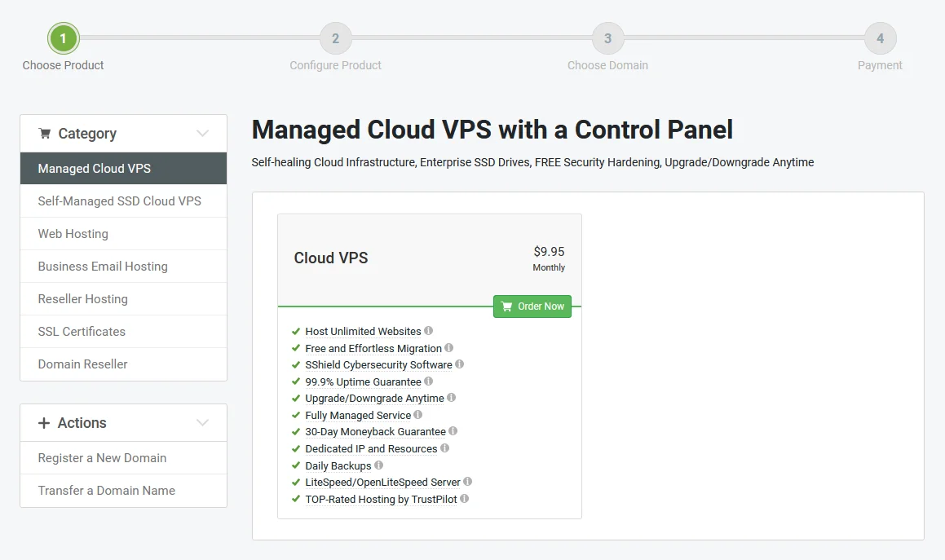Click the Order Now button

532,306
